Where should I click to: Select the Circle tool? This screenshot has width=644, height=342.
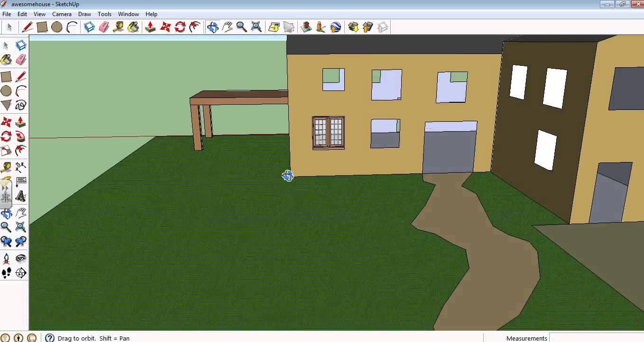(56, 27)
